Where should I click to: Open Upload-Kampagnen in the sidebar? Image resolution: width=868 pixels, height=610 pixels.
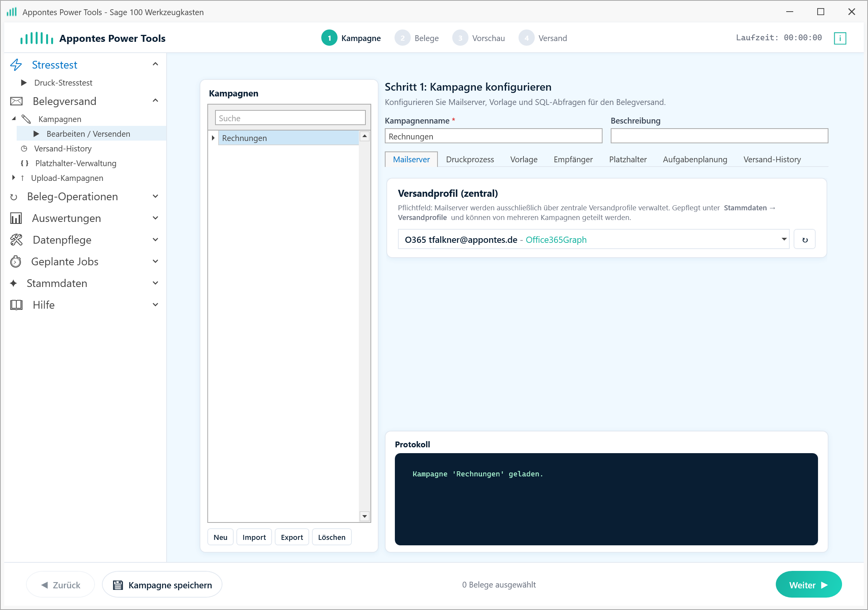point(67,178)
